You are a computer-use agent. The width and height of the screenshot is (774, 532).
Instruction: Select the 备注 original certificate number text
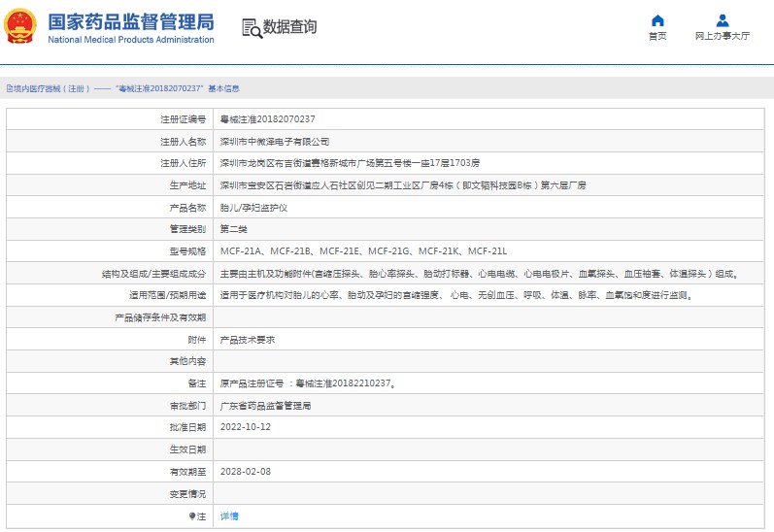click(x=308, y=383)
